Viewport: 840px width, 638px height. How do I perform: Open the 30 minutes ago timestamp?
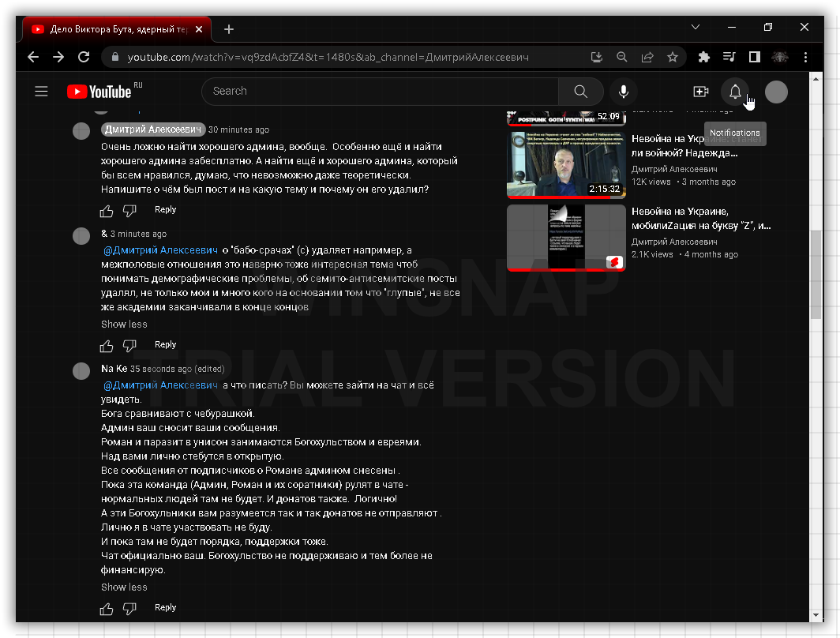pyautogui.click(x=239, y=129)
